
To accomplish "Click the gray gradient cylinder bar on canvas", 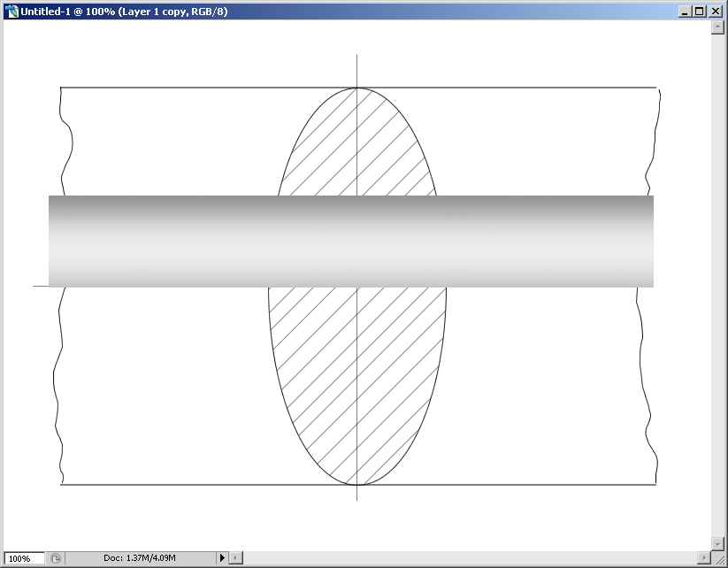I will point(351,241).
